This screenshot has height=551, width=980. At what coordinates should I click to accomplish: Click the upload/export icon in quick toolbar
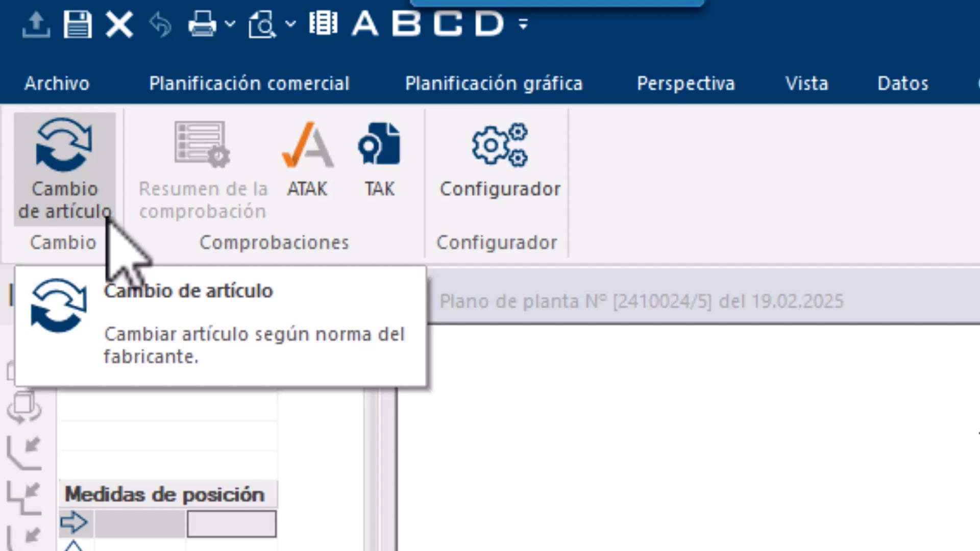[36, 24]
